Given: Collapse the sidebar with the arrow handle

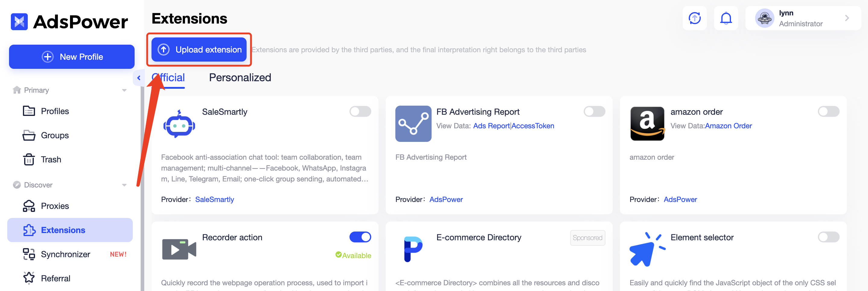Looking at the screenshot, I should [139, 78].
